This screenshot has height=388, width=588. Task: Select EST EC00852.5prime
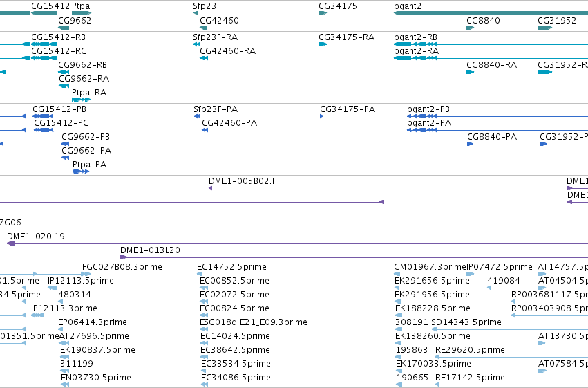(204, 288)
